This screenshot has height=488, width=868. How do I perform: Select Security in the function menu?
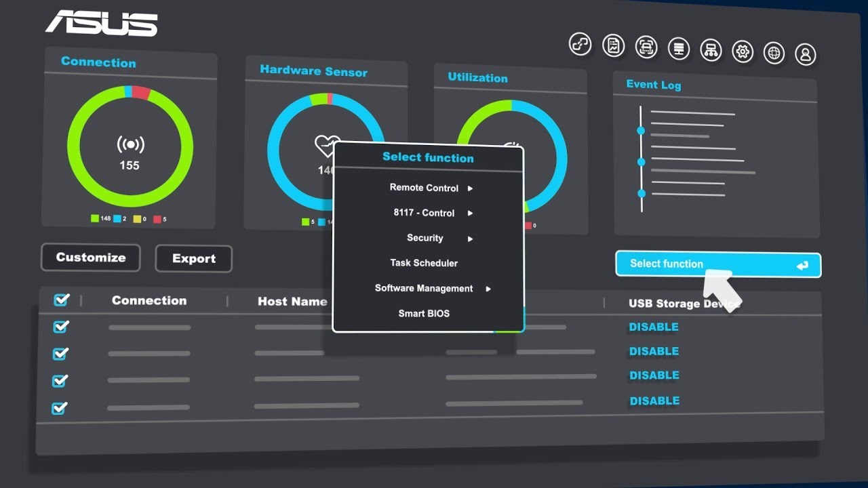425,238
